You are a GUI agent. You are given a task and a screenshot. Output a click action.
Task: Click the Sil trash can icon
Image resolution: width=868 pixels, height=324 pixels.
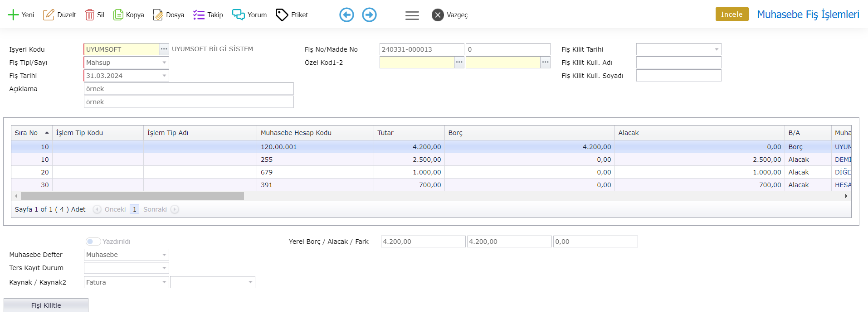click(90, 15)
